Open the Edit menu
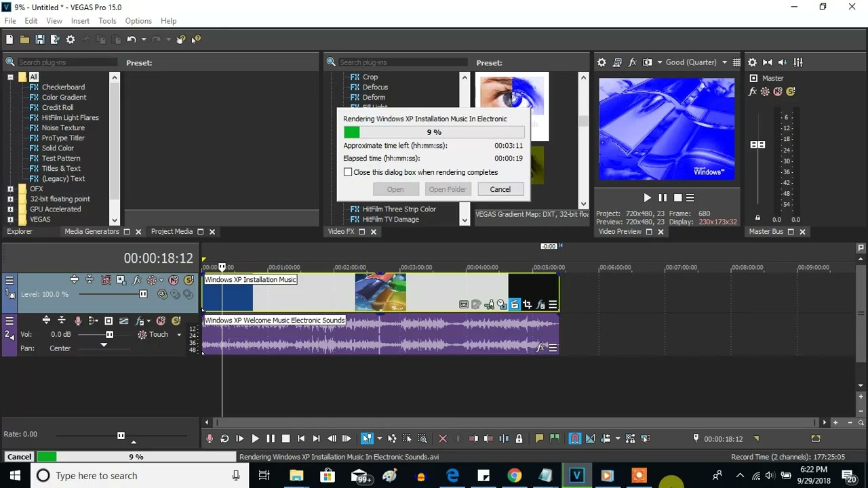This screenshot has width=868, height=488. tap(31, 21)
